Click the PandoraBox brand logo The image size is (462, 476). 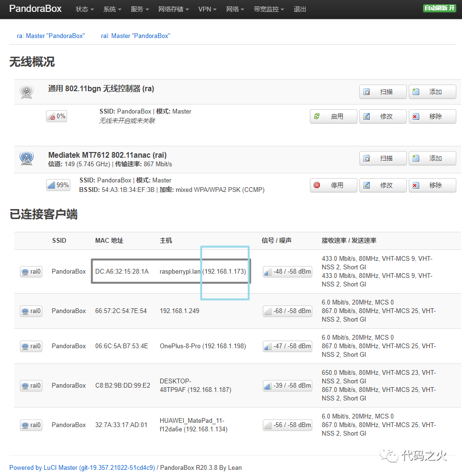tap(35, 9)
